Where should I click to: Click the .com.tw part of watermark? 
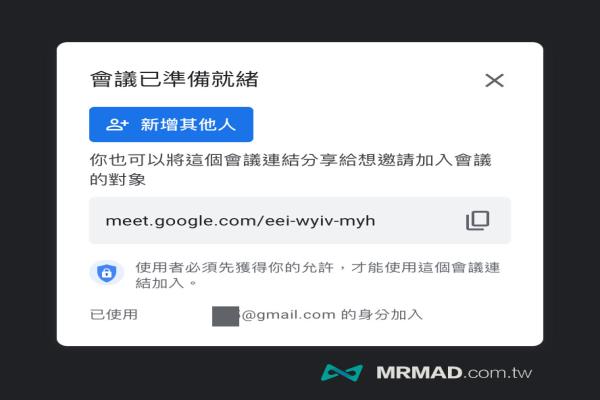pos(497,373)
